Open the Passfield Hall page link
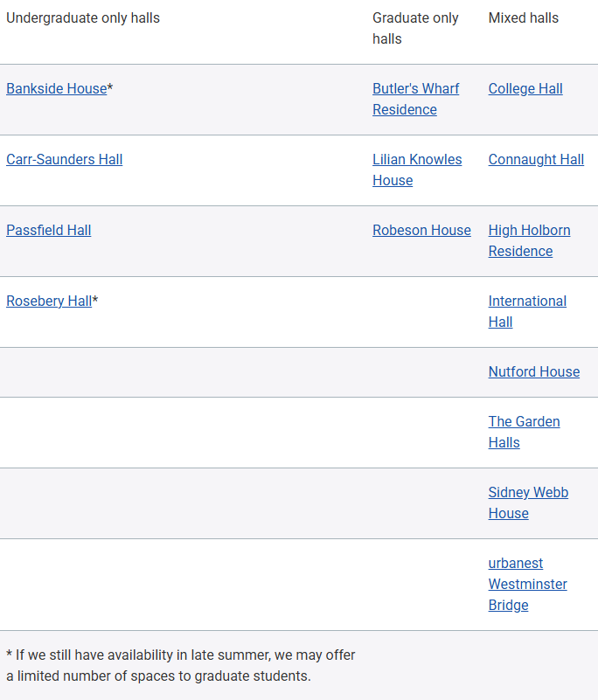Screen dimensions: 598x700 (49, 230)
